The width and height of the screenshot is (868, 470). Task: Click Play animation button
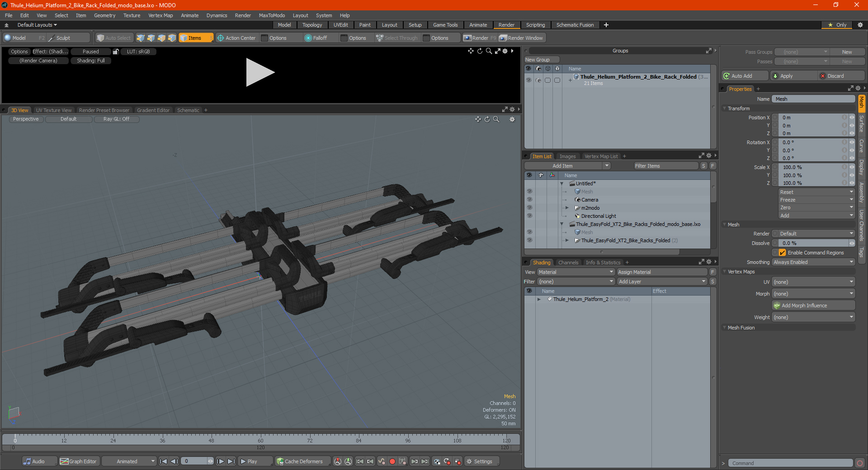(255, 461)
